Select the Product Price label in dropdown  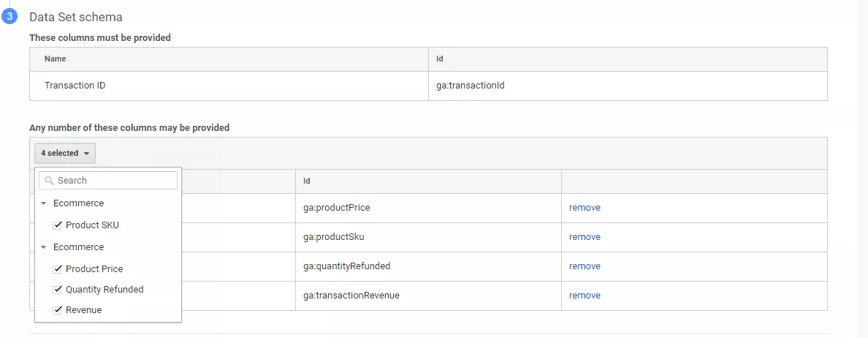point(94,268)
